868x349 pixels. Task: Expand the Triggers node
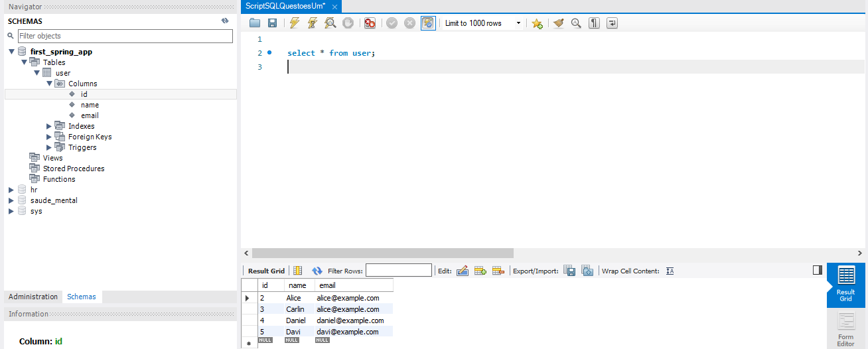point(49,147)
